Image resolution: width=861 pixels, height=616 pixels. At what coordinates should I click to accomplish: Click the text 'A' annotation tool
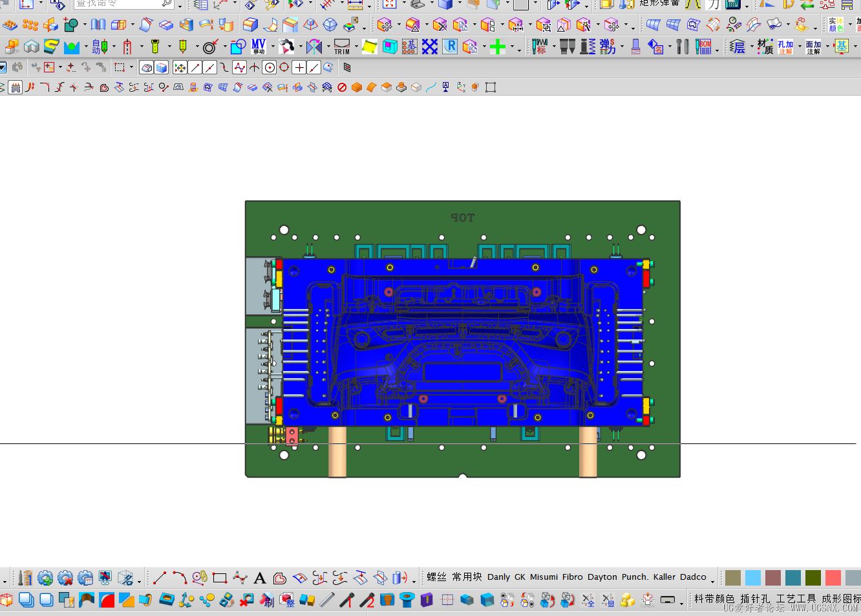pos(260,578)
